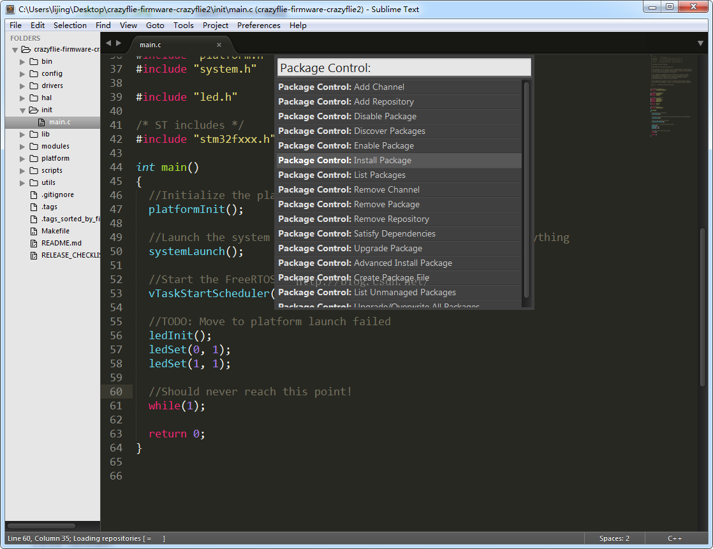Select Package Control: Remove Channel
Screen dimensions: 713x549
point(399,190)
